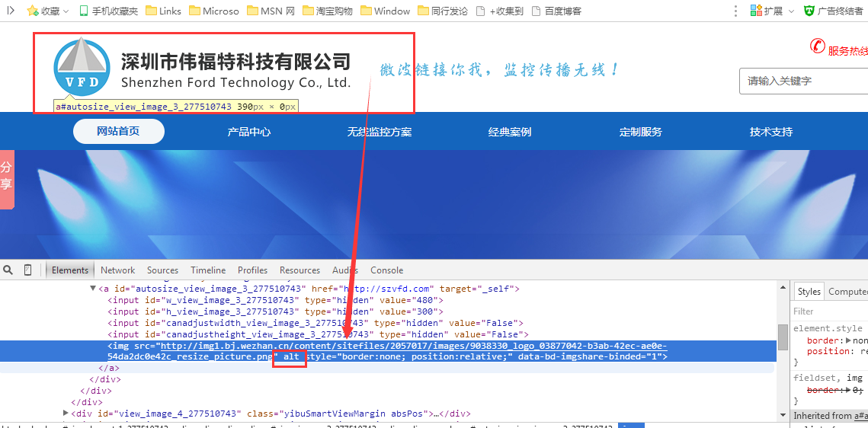The height and width of the screenshot is (428, 868).
Task: Expand the view_image_4_277510743 div node
Action: point(66,413)
